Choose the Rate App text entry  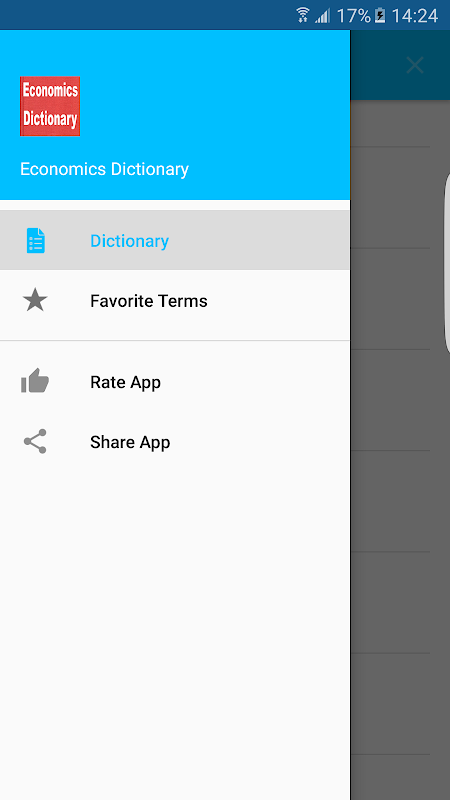coord(126,382)
